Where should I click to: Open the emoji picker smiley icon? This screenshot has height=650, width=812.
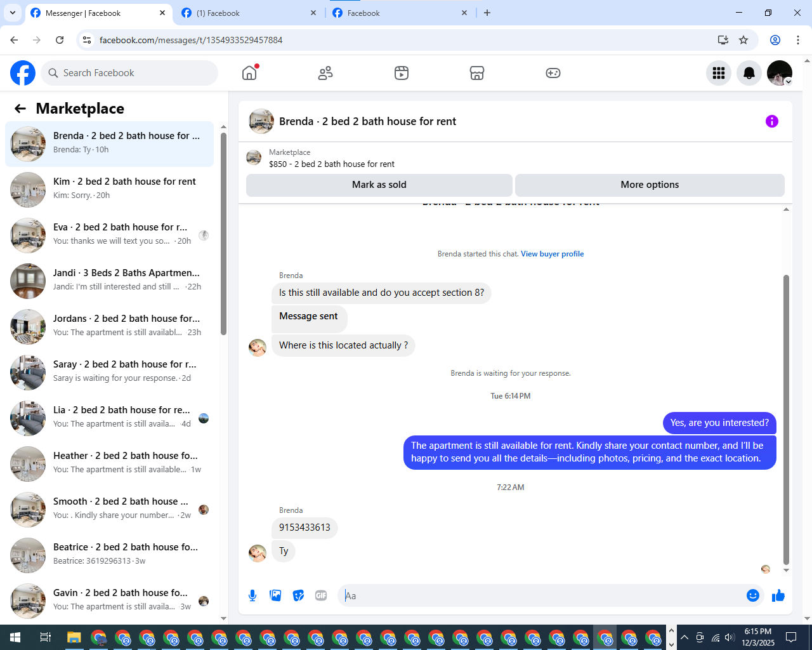(753, 595)
